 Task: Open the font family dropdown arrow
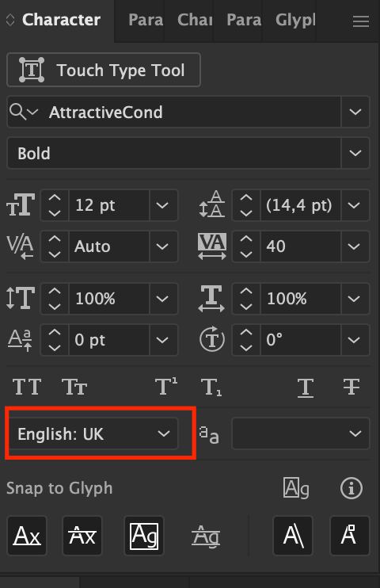point(355,112)
